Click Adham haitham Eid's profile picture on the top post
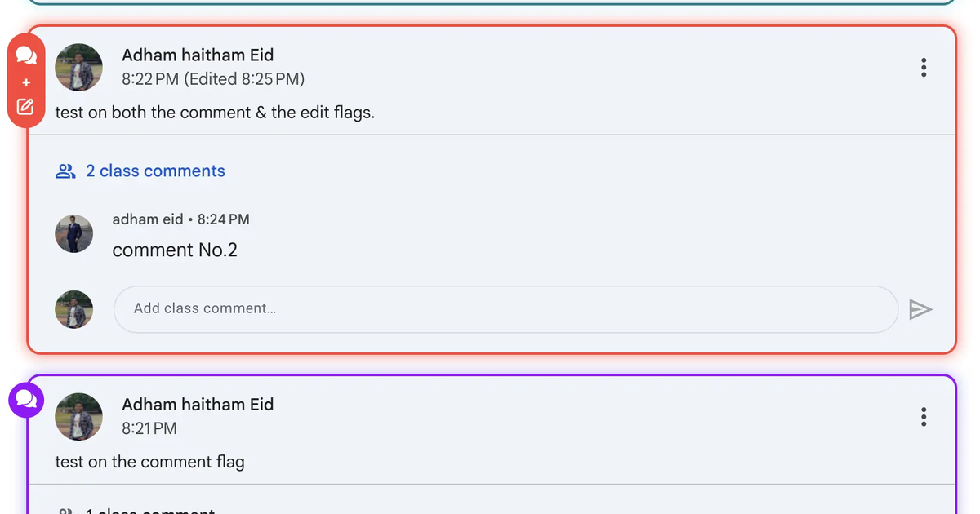This screenshot has width=980, height=514. (78, 67)
